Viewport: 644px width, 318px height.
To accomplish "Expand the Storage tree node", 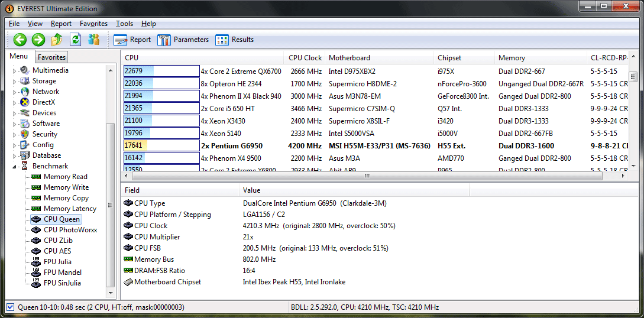I will pos(14,81).
